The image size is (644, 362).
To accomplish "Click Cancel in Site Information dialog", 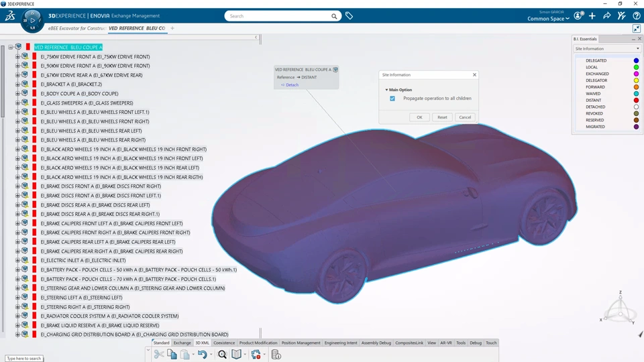I will [x=465, y=117].
